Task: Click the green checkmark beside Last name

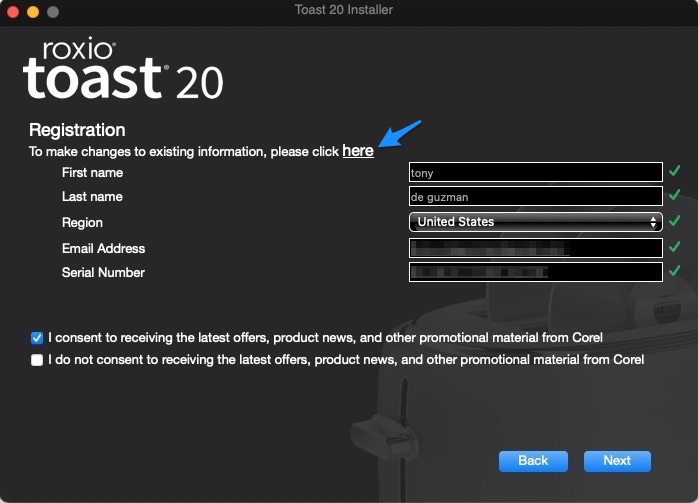Action: 674,195
